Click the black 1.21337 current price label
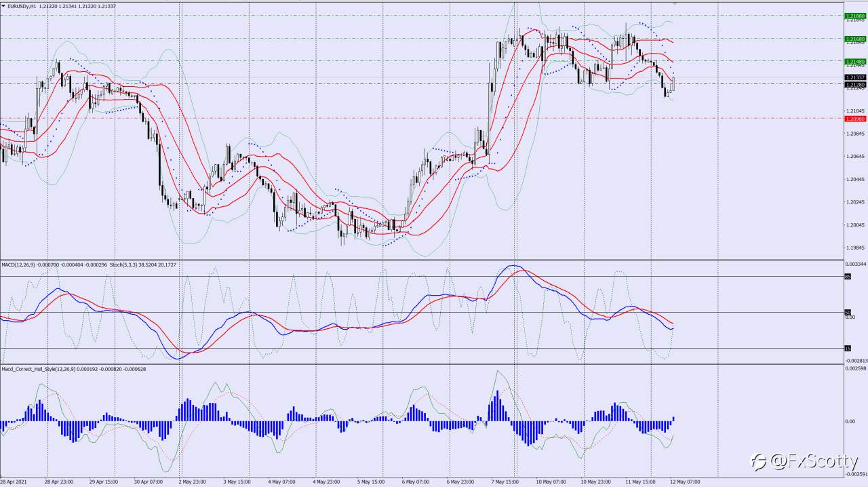 tap(854, 78)
